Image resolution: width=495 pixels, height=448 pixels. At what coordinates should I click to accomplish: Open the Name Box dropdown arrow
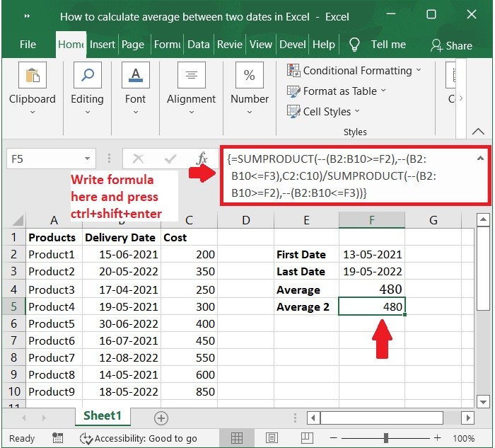pyautogui.click(x=88, y=159)
